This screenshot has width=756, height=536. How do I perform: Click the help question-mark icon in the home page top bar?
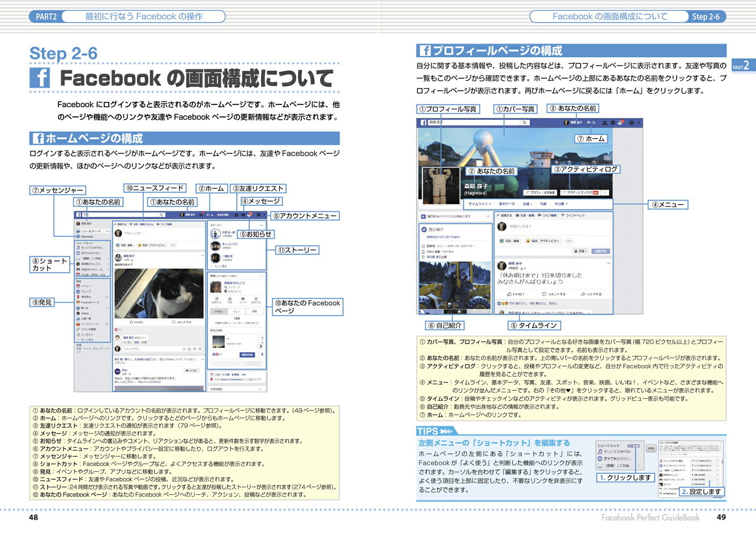tap(258, 215)
